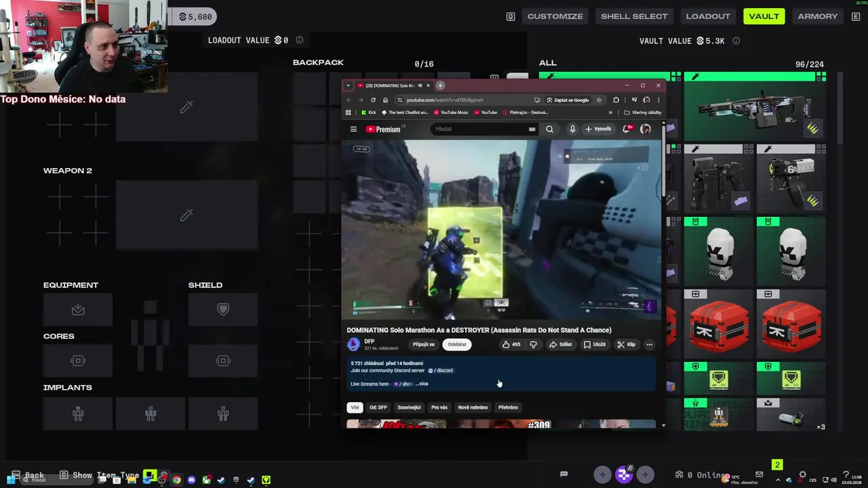Open the Všechny záložky bookmarks folder

coord(642,113)
